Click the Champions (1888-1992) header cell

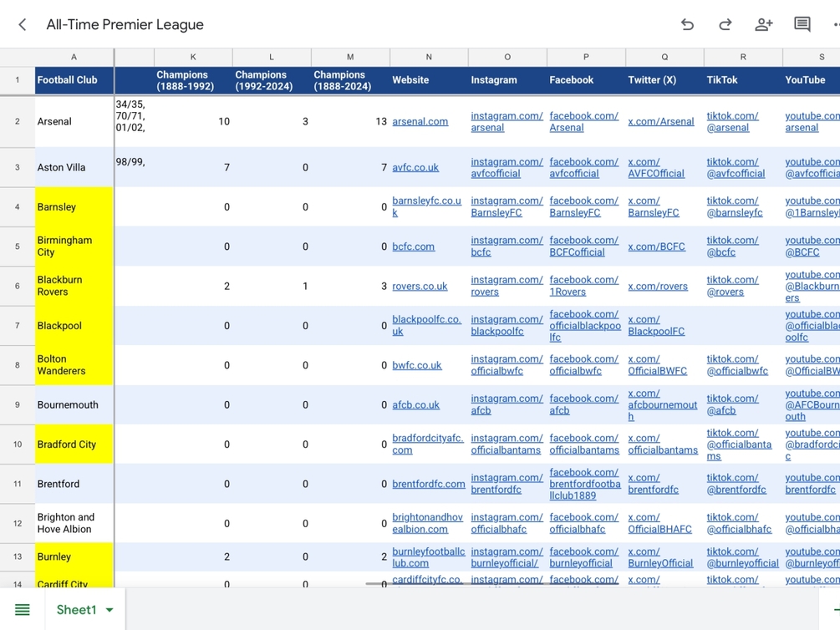(x=193, y=80)
